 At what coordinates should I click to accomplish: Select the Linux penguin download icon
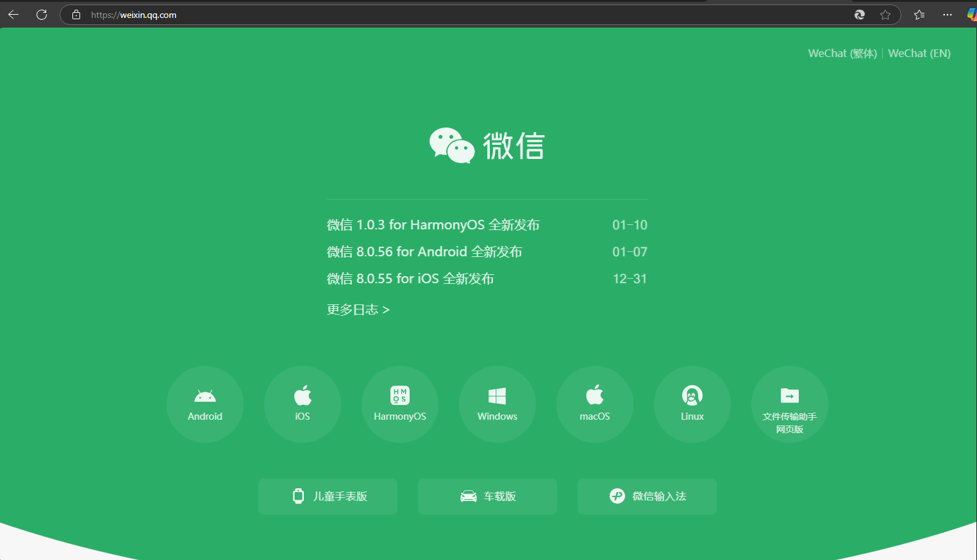pyautogui.click(x=692, y=404)
